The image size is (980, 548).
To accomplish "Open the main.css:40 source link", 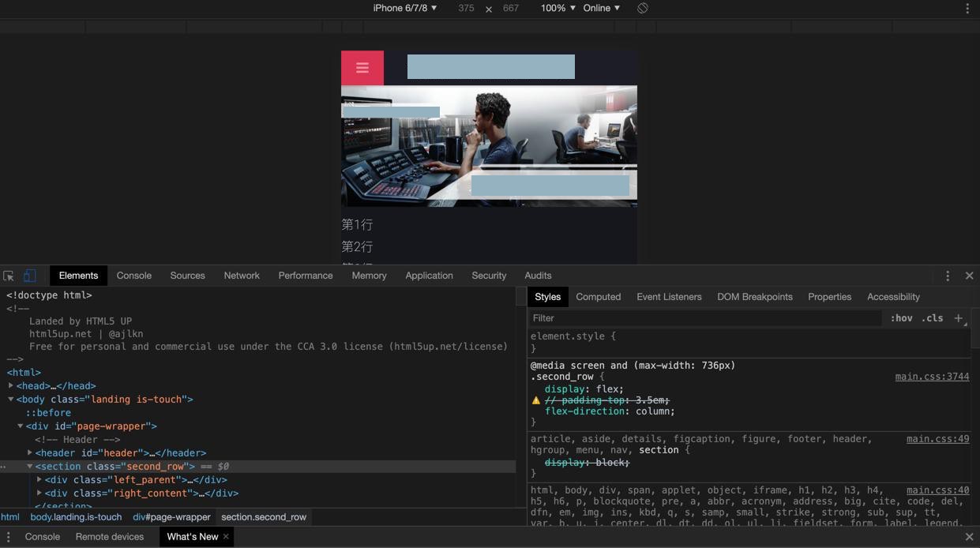I will (937, 490).
